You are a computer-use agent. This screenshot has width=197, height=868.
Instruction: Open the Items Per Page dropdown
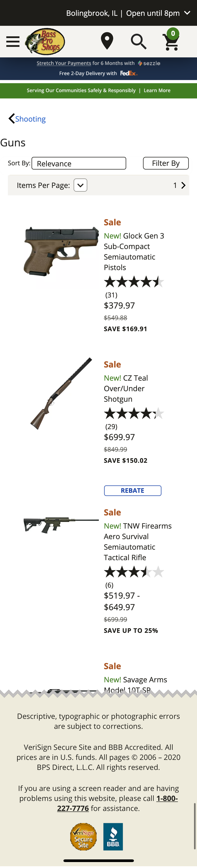[80, 185]
